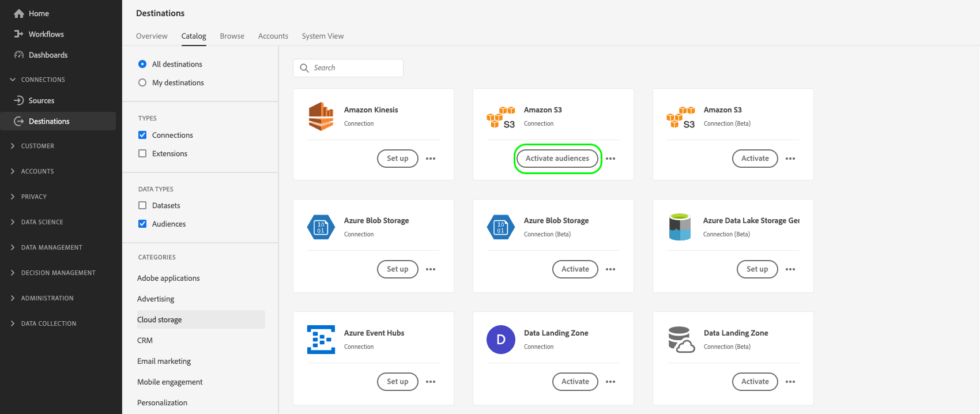The image size is (980, 414).
Task: Activate Data Landing Zone Beta
Action: point(755,382)
